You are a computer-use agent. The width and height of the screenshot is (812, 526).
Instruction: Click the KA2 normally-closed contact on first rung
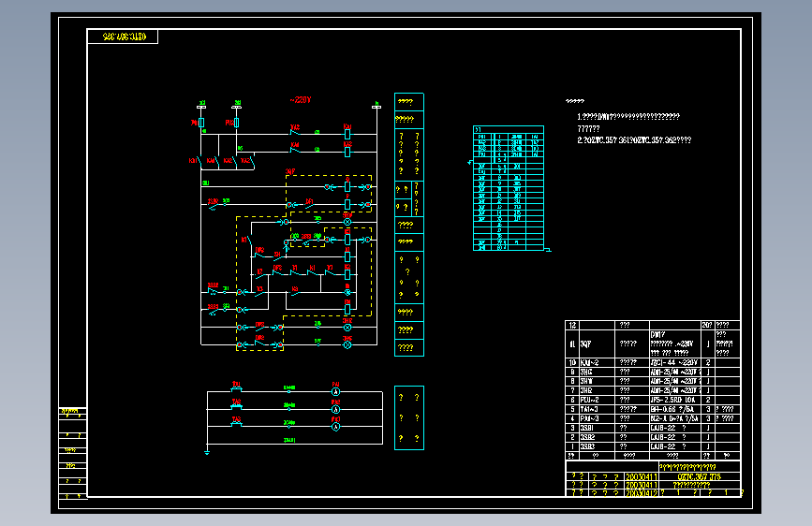[295, 133]
